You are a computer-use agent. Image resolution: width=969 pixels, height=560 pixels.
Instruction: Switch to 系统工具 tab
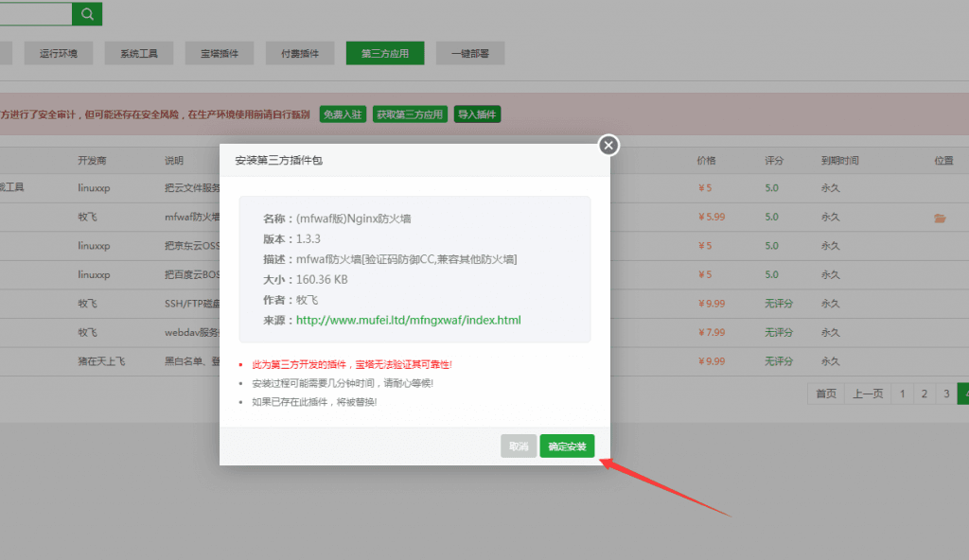coord(139,54)
